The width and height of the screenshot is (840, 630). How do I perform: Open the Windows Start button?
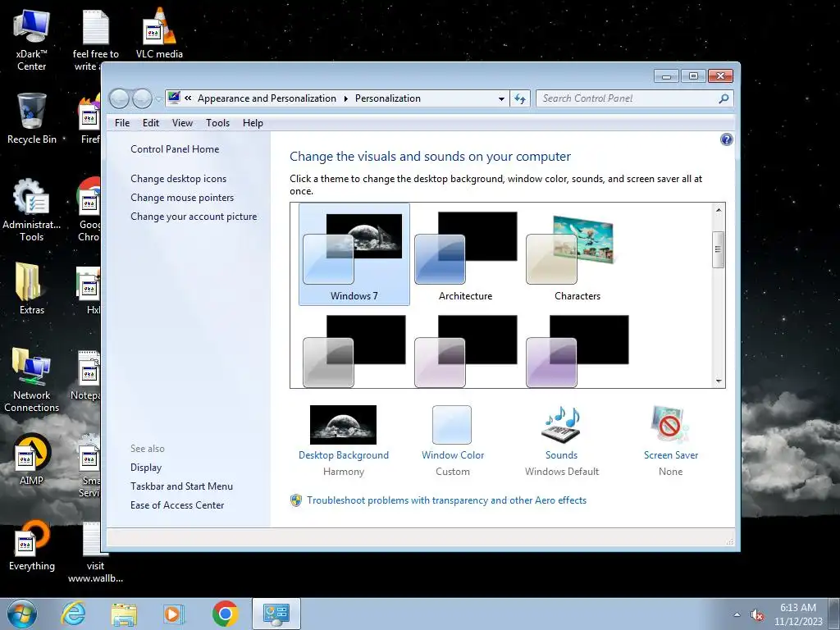22,614
